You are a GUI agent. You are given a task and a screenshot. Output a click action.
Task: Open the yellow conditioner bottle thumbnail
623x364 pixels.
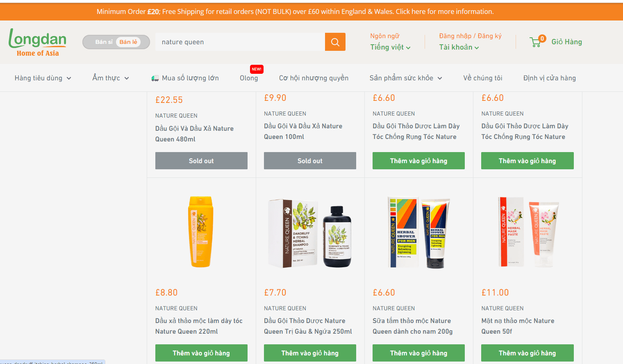(201, 232)
